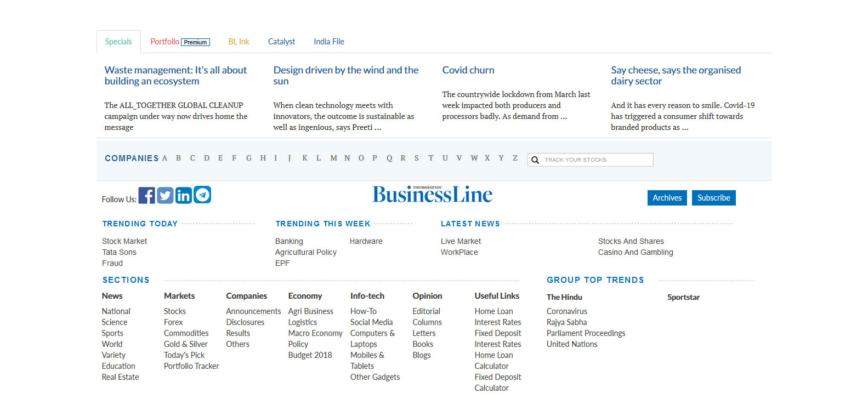868x399 pixels.
Task: Filter companies by letter M
Action: [x=333, y=158]
